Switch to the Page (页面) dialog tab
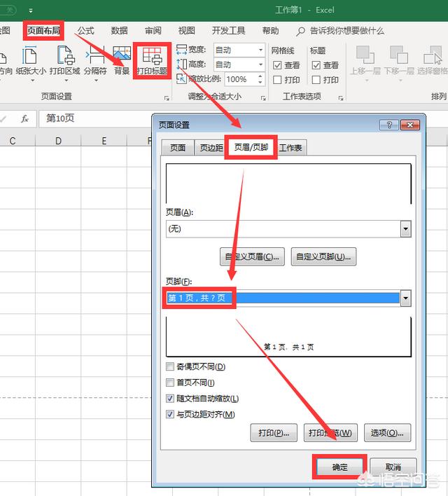Viewport: 448px width, 496px height. pos(178,148)
